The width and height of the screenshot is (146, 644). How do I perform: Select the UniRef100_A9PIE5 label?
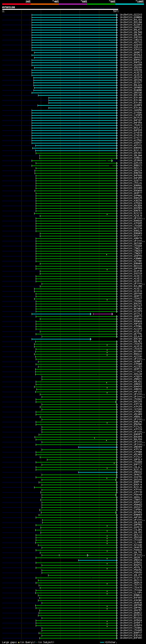click(x=131, y=324)
